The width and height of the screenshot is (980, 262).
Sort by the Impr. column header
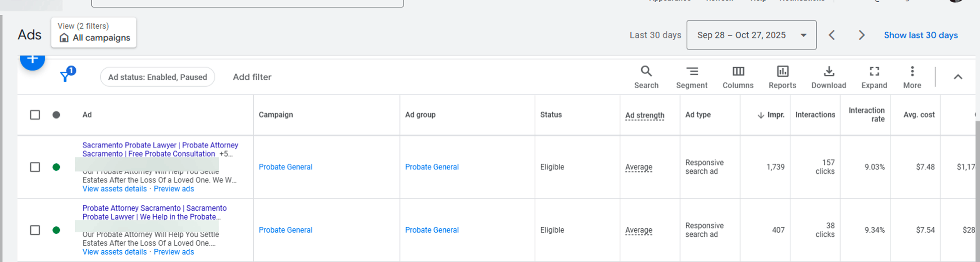775,115
